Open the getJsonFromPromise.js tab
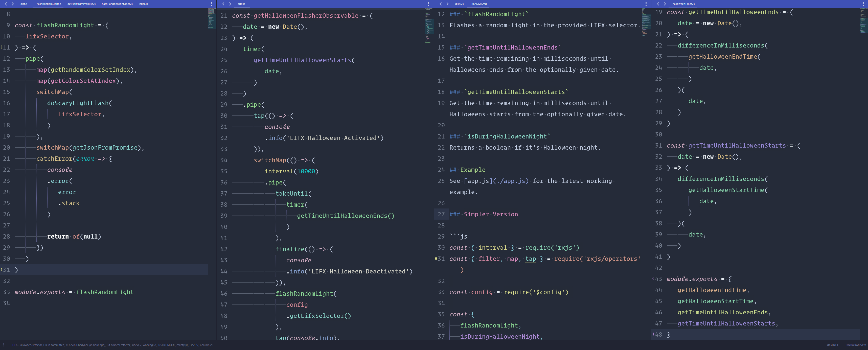The image size is (868, 350). tap(81, 4)
